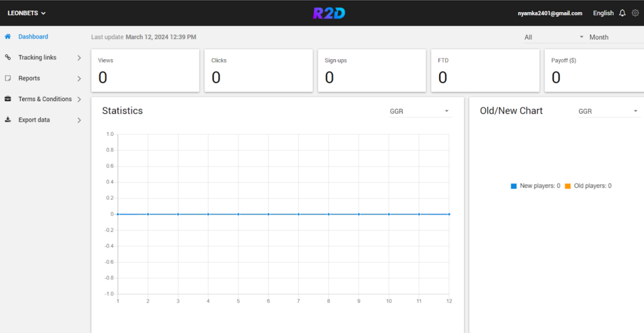Go to the Dashboard menu item

tap(33, 37)
